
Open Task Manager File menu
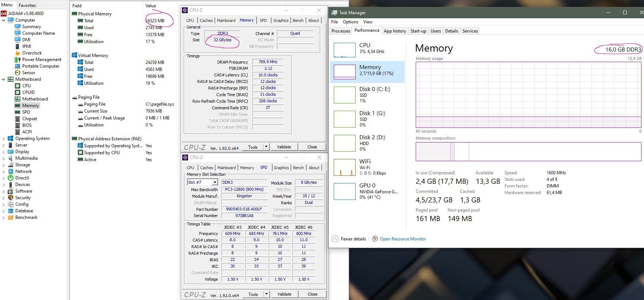click(334, 22)
